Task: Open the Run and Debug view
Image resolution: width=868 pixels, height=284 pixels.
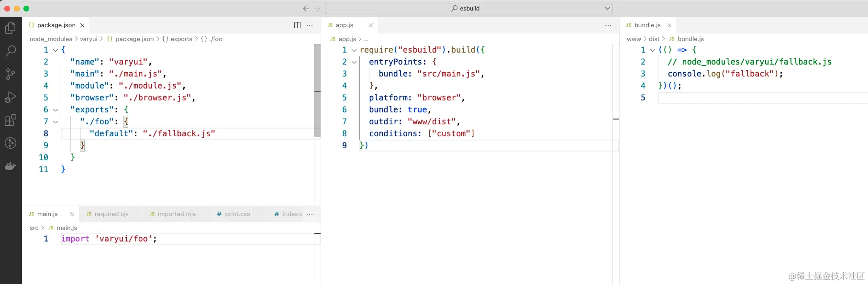Action: point(11,97)
